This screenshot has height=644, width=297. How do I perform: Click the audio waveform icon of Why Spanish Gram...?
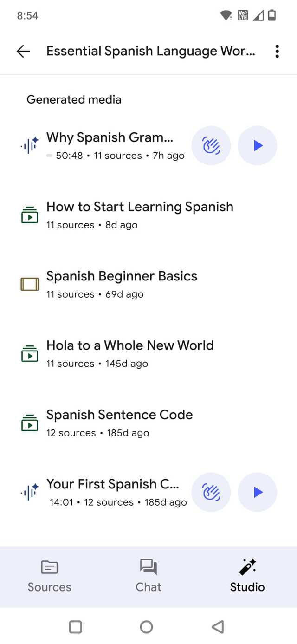(30, 146)
